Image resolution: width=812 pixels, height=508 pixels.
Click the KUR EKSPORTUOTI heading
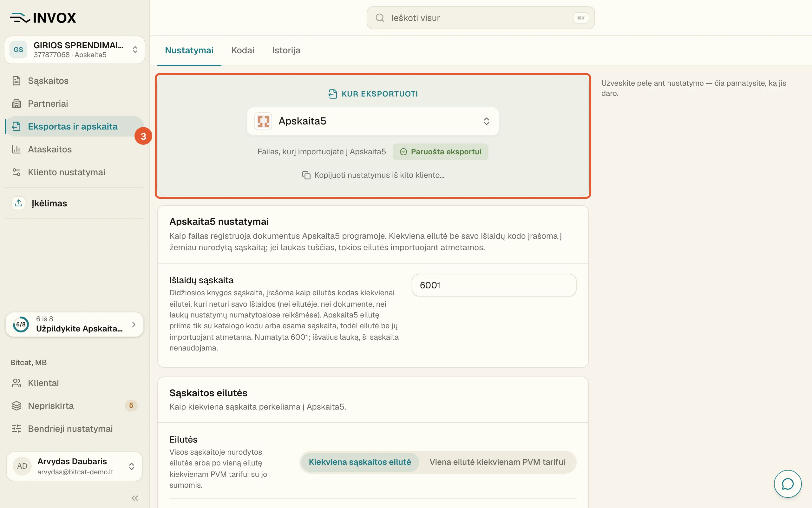pyautogui.click(x=379, y=94)
